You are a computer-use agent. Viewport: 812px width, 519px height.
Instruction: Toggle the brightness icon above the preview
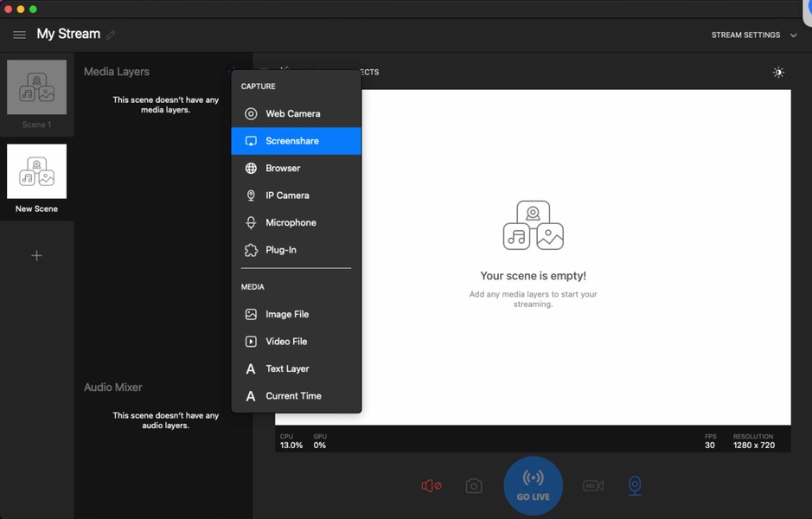tap(778, 73)
